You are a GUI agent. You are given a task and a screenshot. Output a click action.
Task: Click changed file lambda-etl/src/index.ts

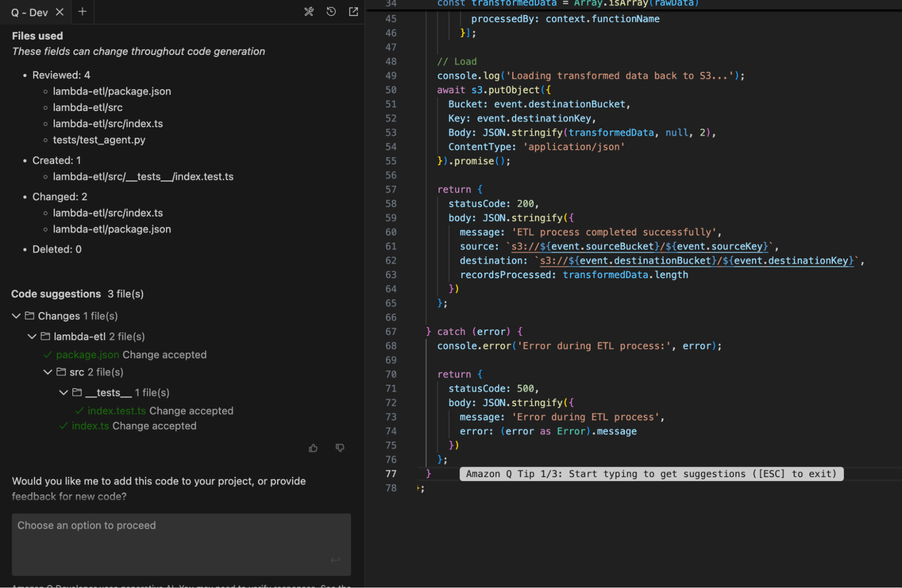[108, 213]
